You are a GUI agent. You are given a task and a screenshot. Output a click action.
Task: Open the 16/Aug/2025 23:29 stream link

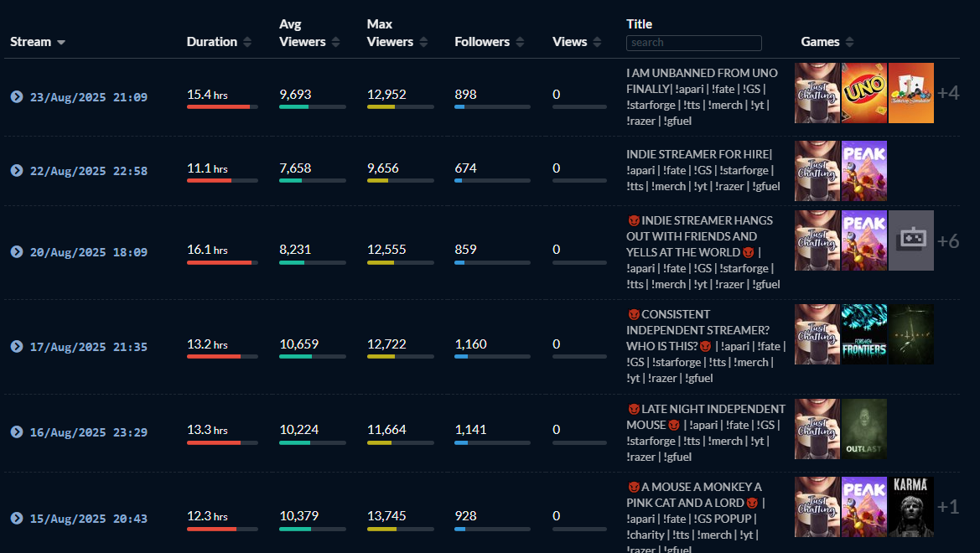89,432
